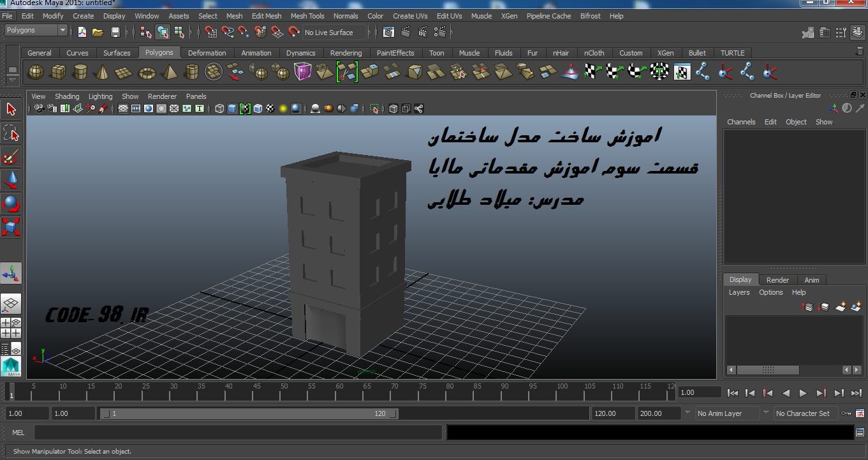868x460 pixels.
Task: Click the playback end time 120.00 field
Action: point(614,413)
